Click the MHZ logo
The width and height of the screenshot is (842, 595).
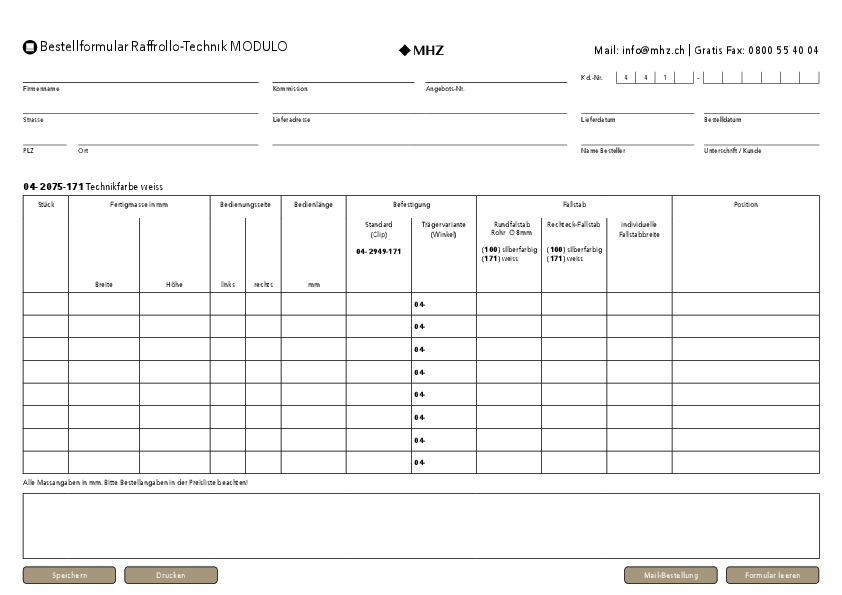[421, 49]
